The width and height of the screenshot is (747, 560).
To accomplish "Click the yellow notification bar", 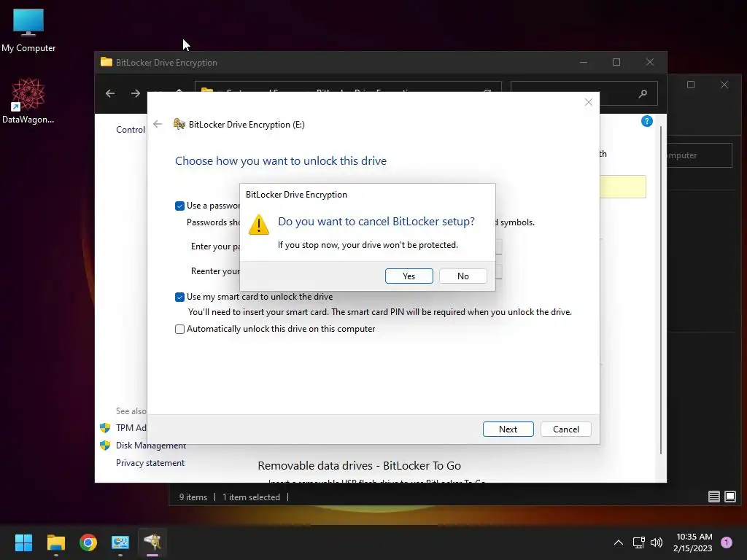I will [x=623, y=186].
